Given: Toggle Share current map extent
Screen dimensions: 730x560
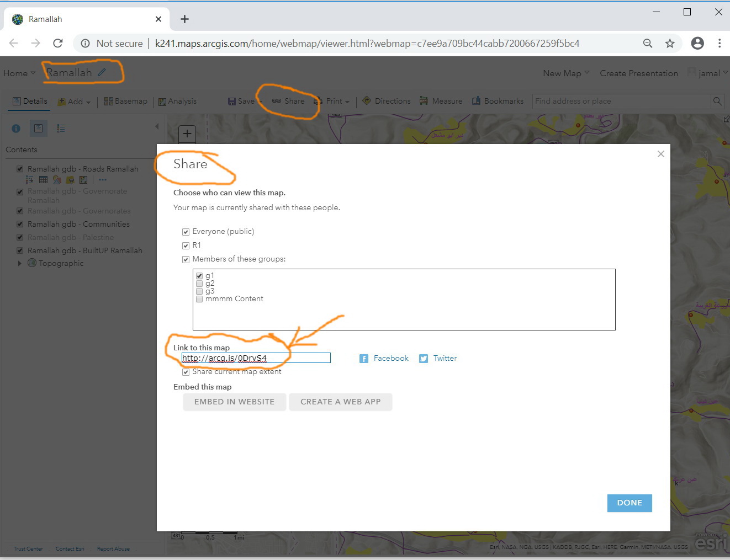Looking at the screenshot, I should [x=186, y=372].
